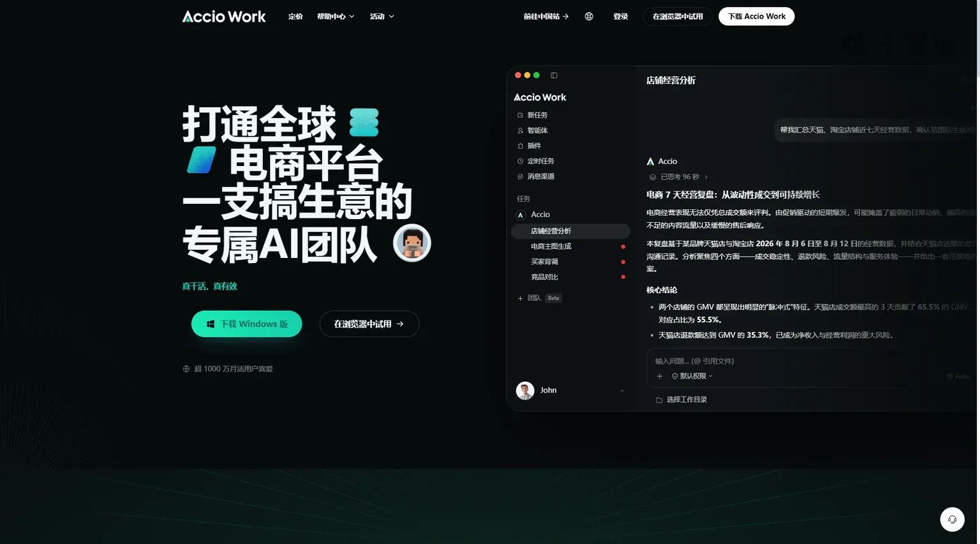Expand the 已思考 96 秒 thinking details

pyautogui.click(x=679, y=177)
